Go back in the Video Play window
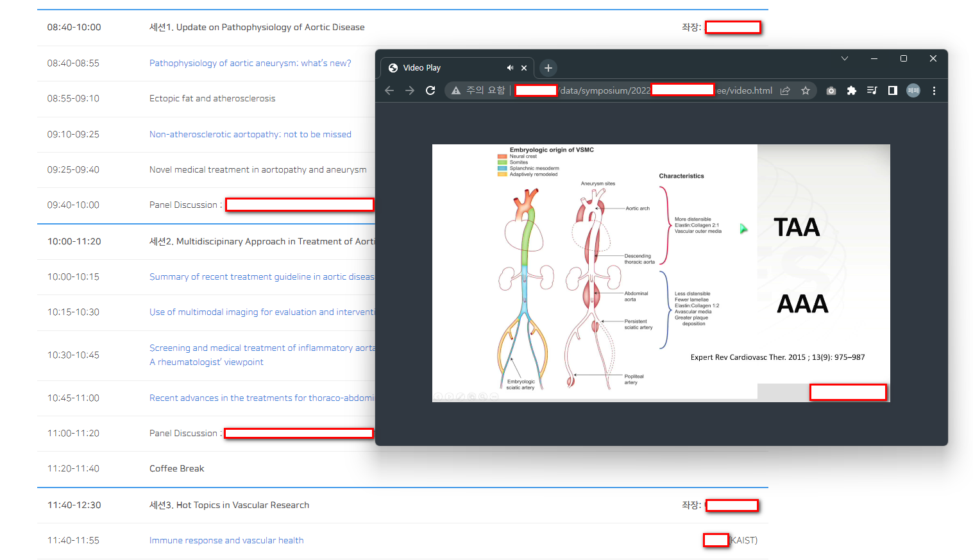The image size is (973, 560). [389, 90]
